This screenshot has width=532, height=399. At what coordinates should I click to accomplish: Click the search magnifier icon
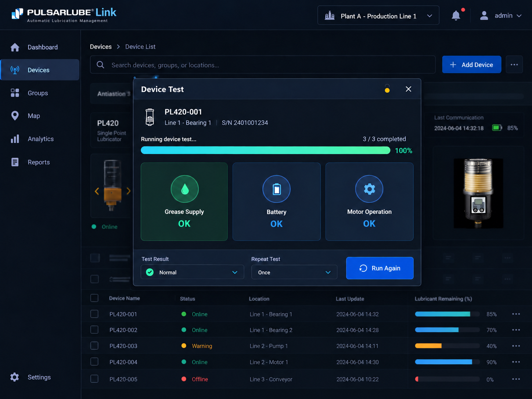coord(100,65)
